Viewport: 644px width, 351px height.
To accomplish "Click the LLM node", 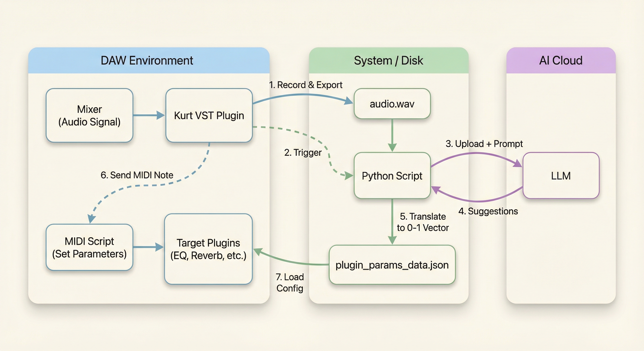I will (561, 176).
